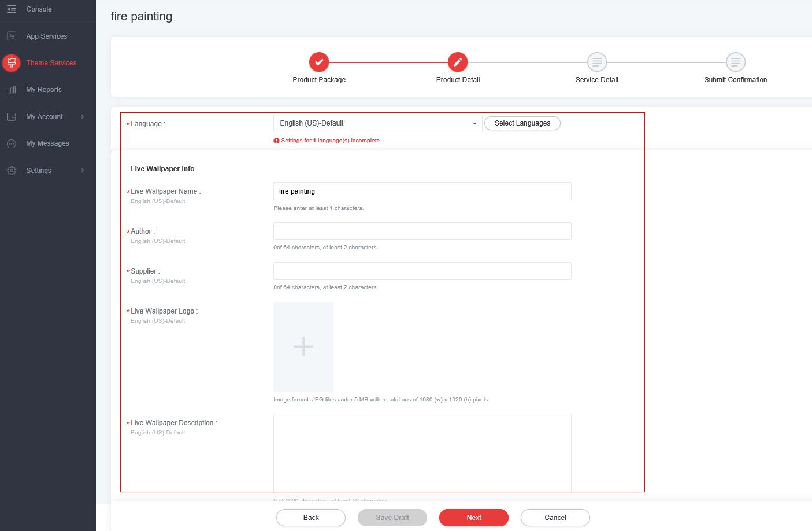
Task: Click the Settings gear icon
Action: (x=12, y=171)
